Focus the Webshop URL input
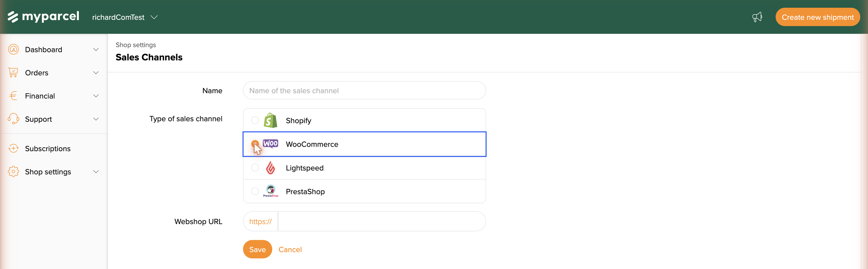 pos(382,221)
